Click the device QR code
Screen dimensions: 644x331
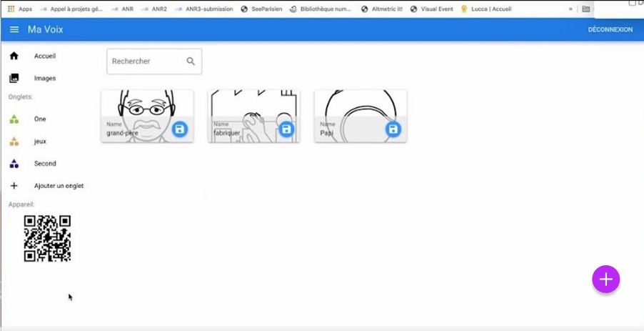tap(47, 239)
